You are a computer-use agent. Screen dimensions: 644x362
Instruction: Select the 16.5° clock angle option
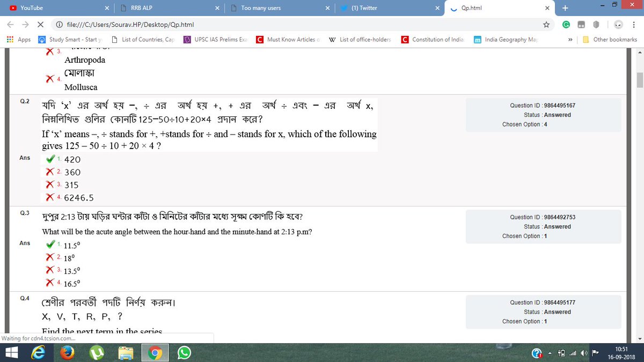pyautogui.click(x=71, y=284)
